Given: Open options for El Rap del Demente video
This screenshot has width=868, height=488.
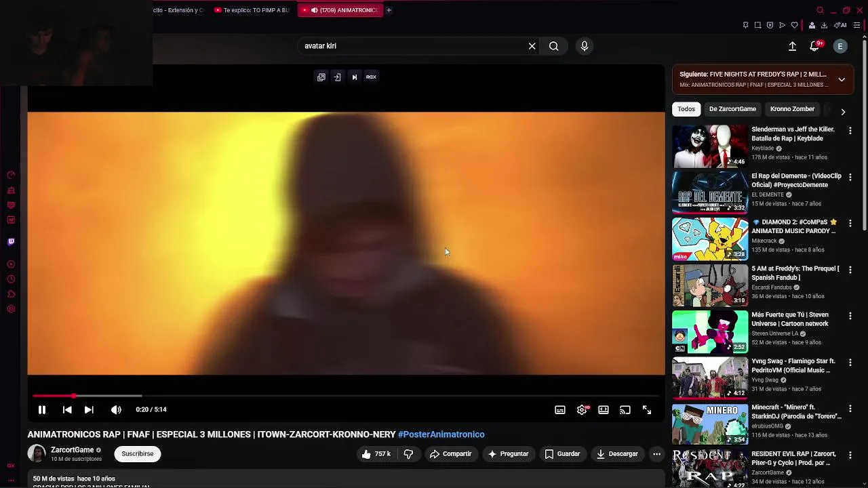Looking at the screenshot, I should coord(850,177).
